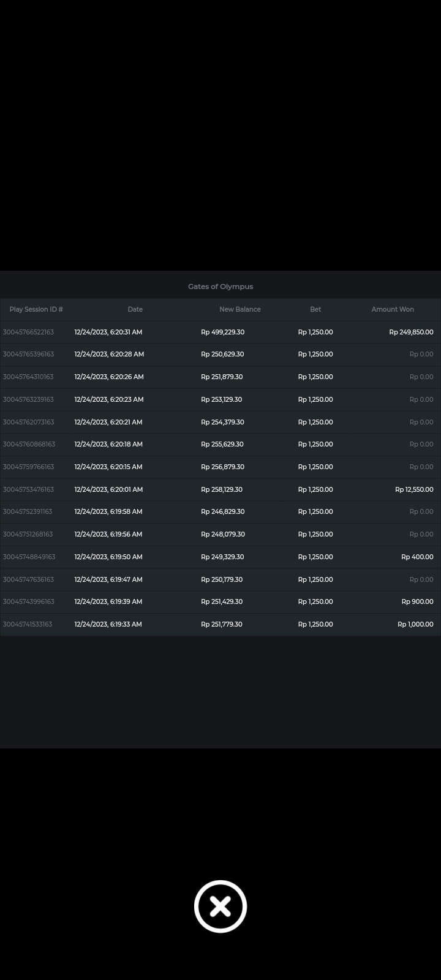
Task: Click the Rp 12,550.00 win amount
Action: click(x=414, y=489)
